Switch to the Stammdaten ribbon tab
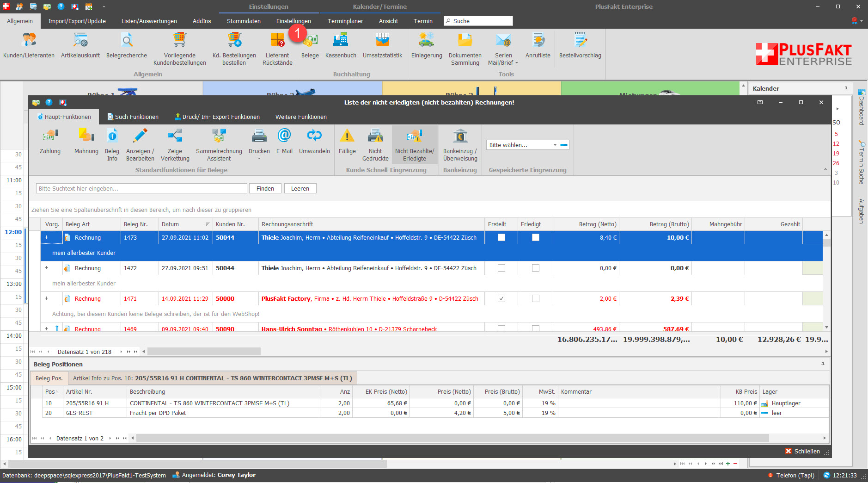The width and height of the screenshot is (868, 483). click(244, 21)
